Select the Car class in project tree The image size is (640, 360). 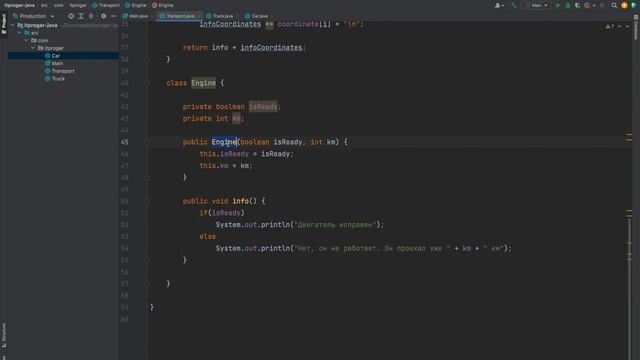point(56,56)
